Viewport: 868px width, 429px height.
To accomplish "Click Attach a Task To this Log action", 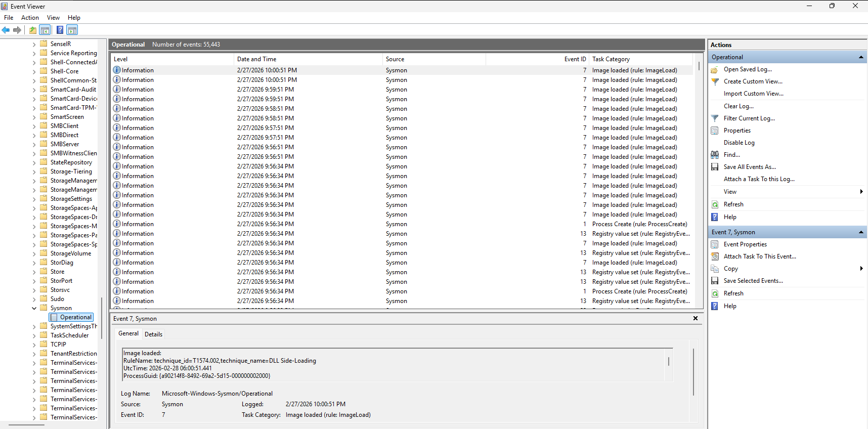I will (759, 179).
